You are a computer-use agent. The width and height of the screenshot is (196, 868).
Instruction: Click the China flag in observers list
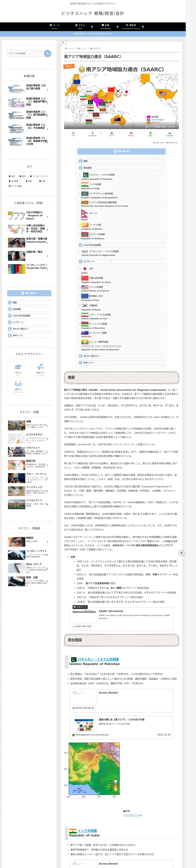pos(85,278)
